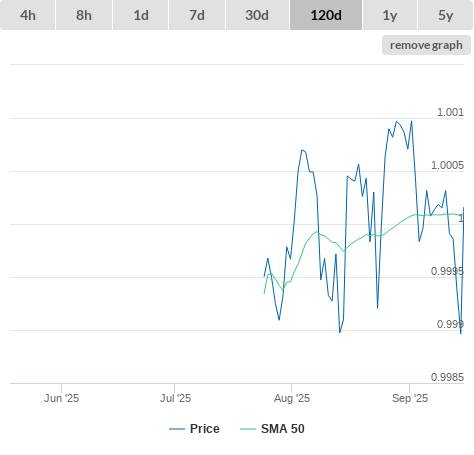Open the 5y time range
This screenshot has width=474, height=455.
(x=445, y=15)
